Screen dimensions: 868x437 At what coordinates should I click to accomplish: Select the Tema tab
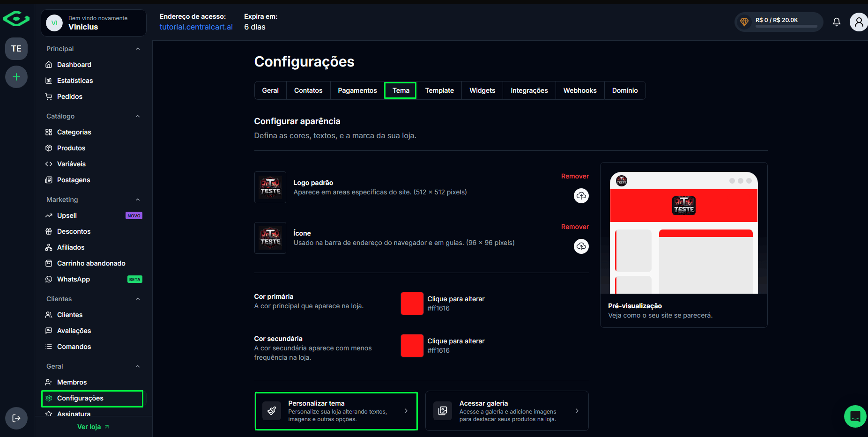coord(401,90)
